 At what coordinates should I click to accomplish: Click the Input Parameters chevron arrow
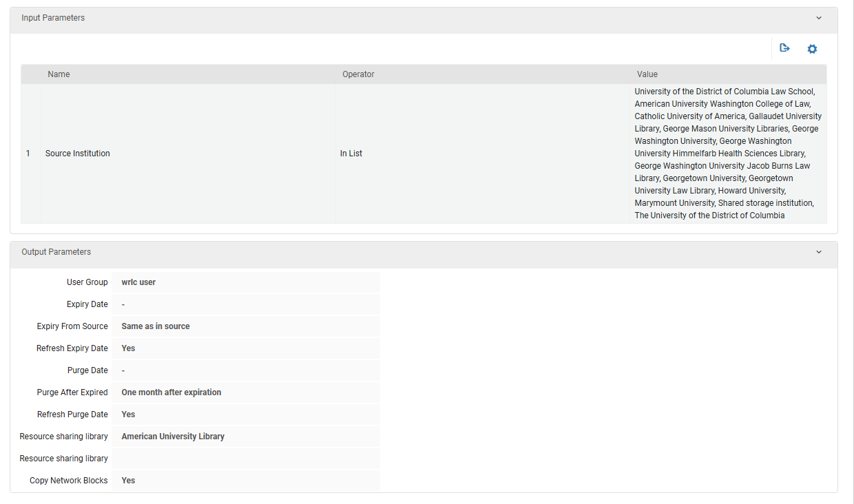819,19
